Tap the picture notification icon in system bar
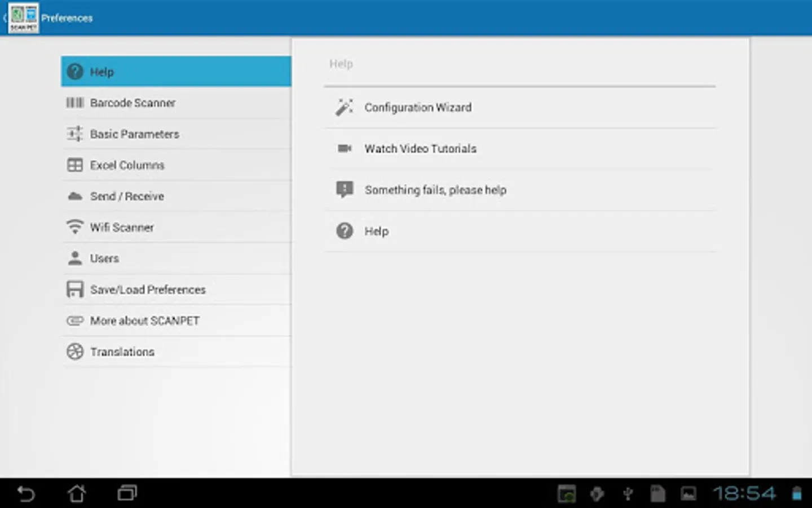This screenshot has width=812, height=508. click(x=688, y=494)
